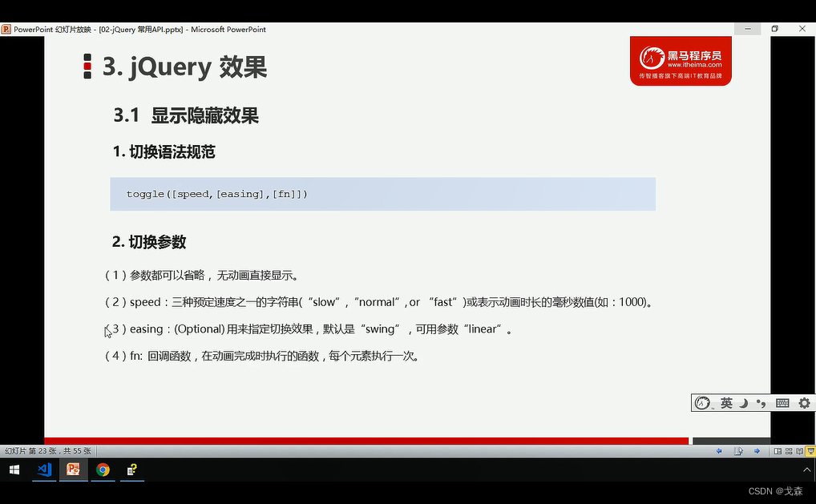Advance with the next slide arrow

click(757, 451)
